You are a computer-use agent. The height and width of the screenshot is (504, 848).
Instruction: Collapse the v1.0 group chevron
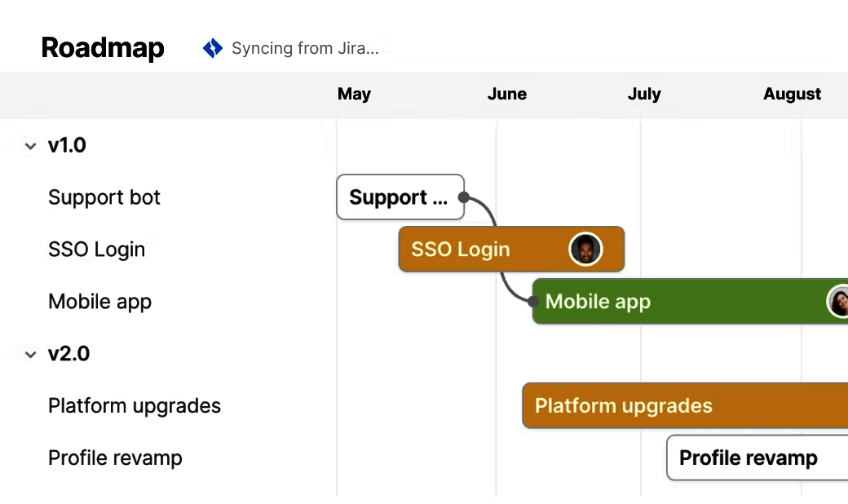[31, 146]
